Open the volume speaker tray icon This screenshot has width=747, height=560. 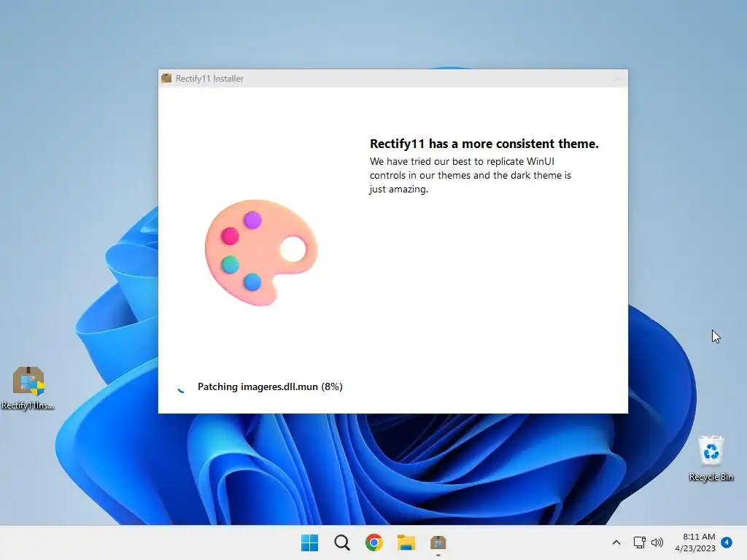[657, 542]
